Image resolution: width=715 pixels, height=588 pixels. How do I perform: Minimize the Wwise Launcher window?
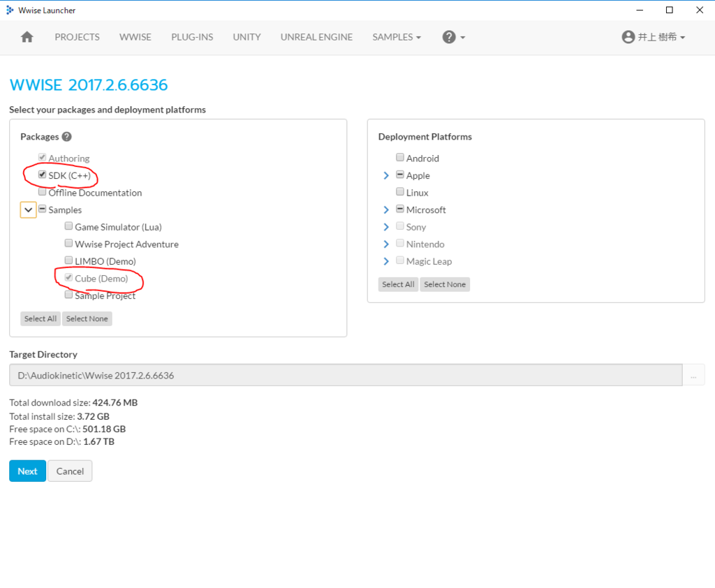[640, 10]
